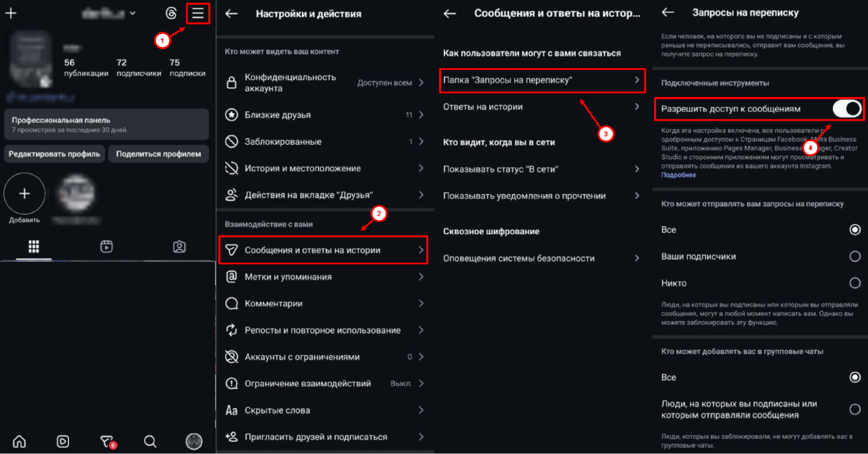Switch to the tagged photos tab
This screenshot has height=454, width=868.
pyautogui.click(x=179, y=247)
